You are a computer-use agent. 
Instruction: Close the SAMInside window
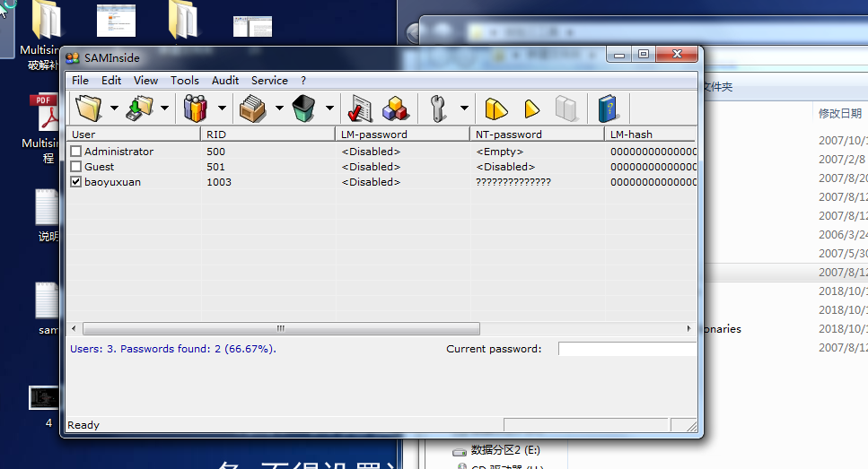coord(677,54)
